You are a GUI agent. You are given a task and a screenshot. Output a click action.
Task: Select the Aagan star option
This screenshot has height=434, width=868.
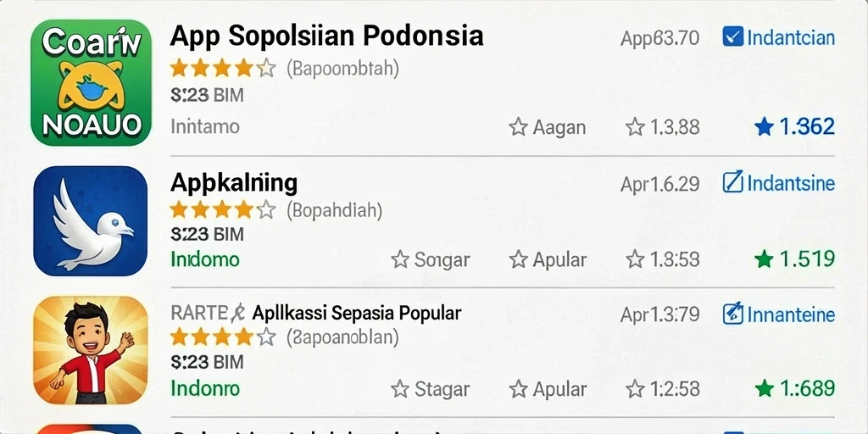click(x=547, y=127)
